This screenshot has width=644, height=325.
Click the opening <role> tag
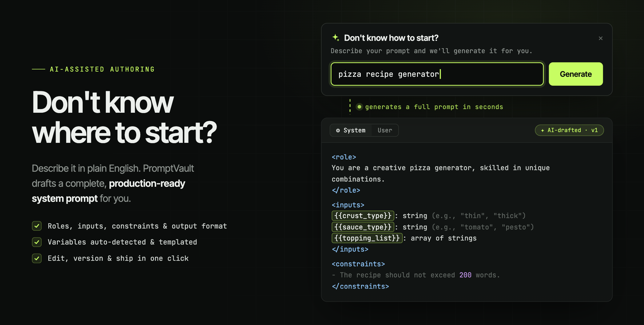click(x=344, y=157)
